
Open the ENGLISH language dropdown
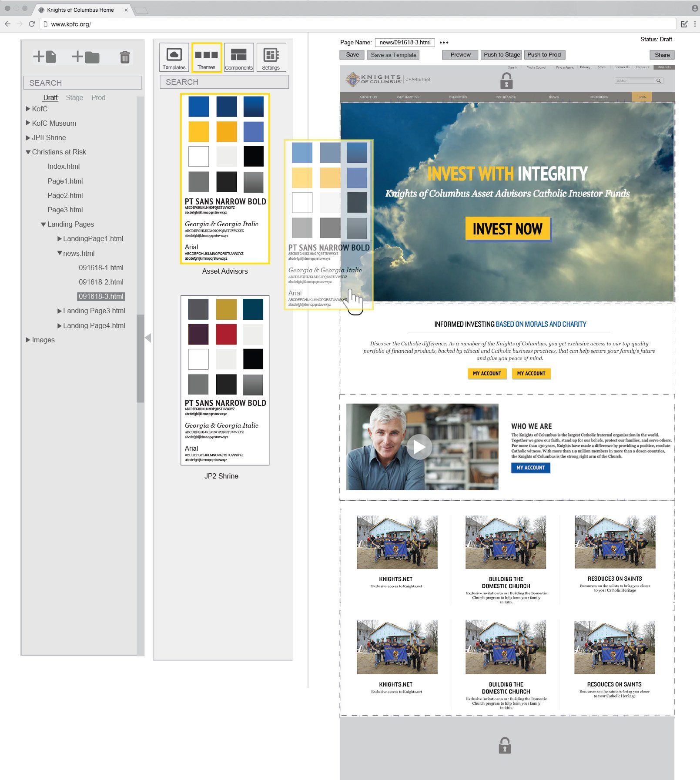click(x=664, y=67)
